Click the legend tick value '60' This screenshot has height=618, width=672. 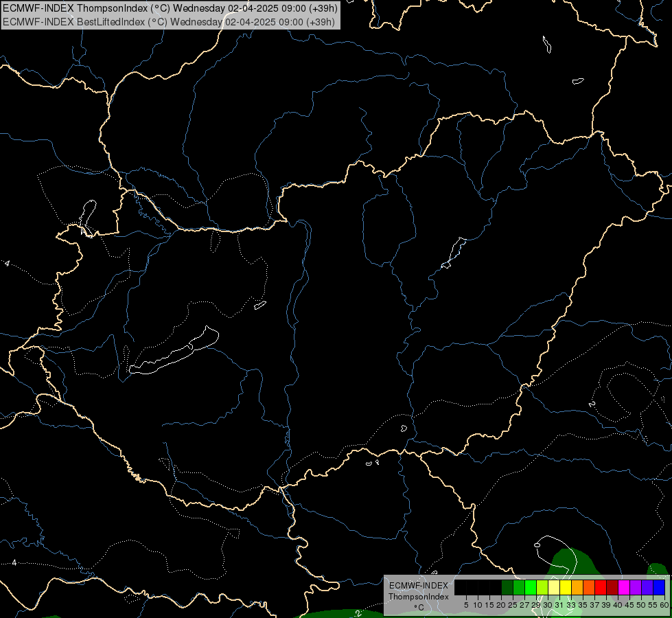664,605
